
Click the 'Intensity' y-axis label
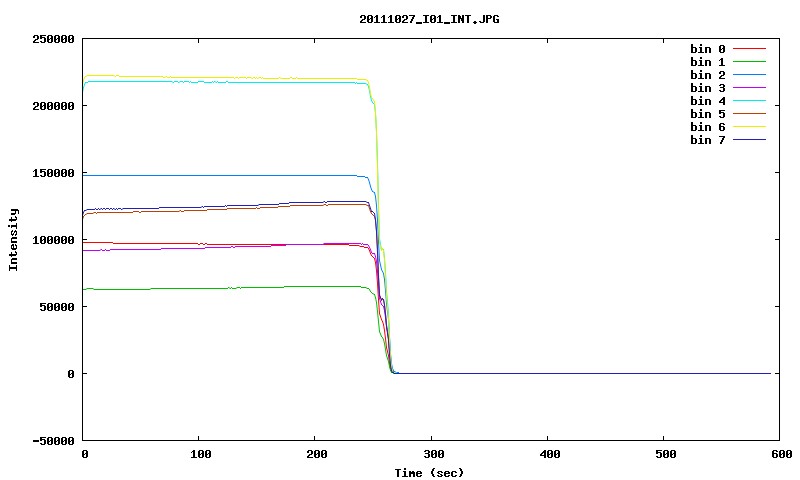[13, 239]
